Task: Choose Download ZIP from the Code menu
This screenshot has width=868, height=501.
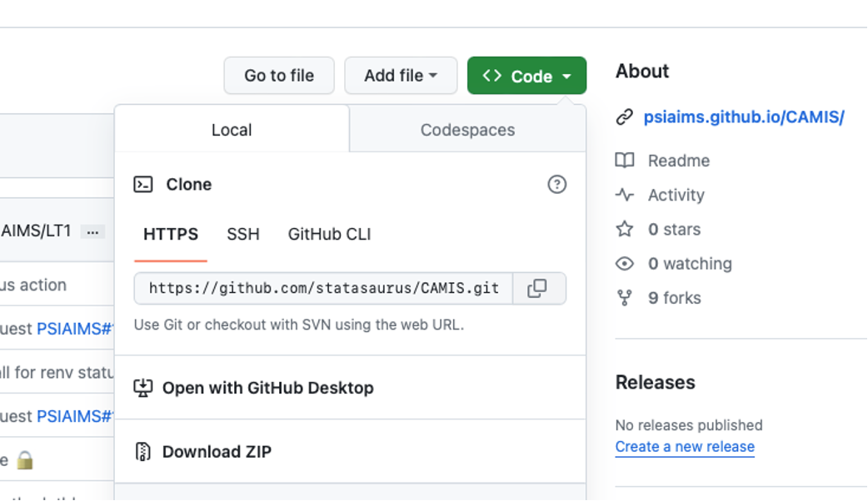Action: click(x=217, y=452)
